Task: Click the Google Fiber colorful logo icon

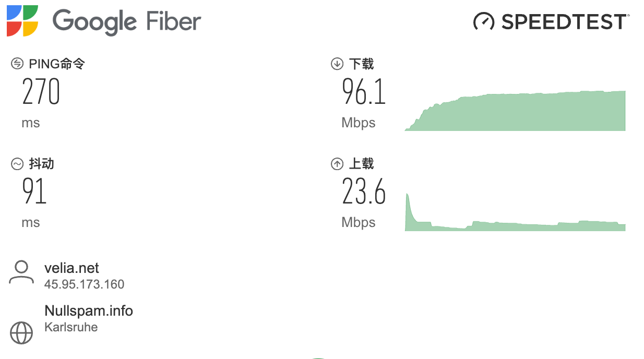Action: [x=22, y=21]
